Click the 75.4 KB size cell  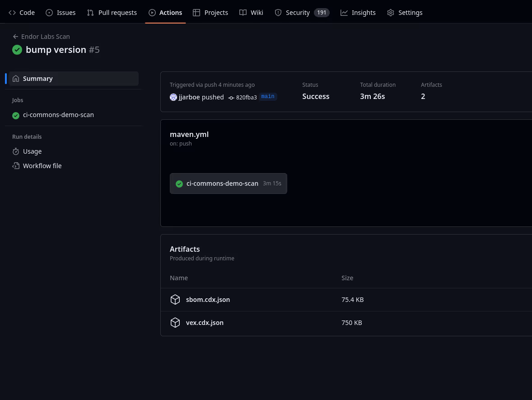pyautogui.click(x=353, y=300)
